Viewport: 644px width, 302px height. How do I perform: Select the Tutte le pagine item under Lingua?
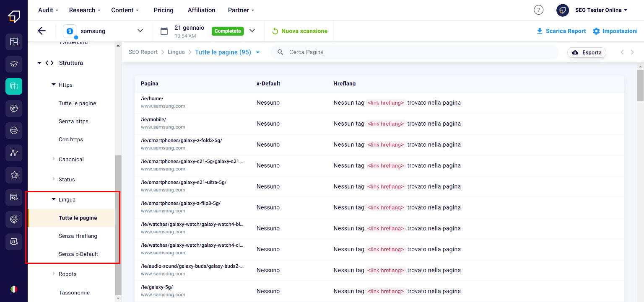78,218
